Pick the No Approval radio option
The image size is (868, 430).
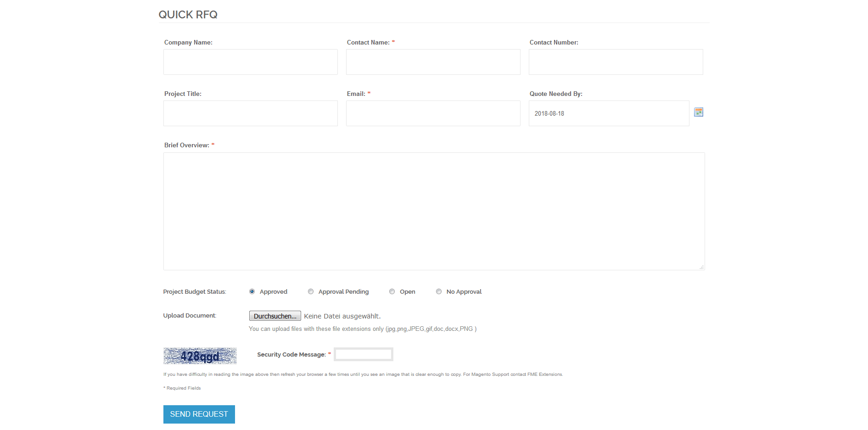coord(439,292)
